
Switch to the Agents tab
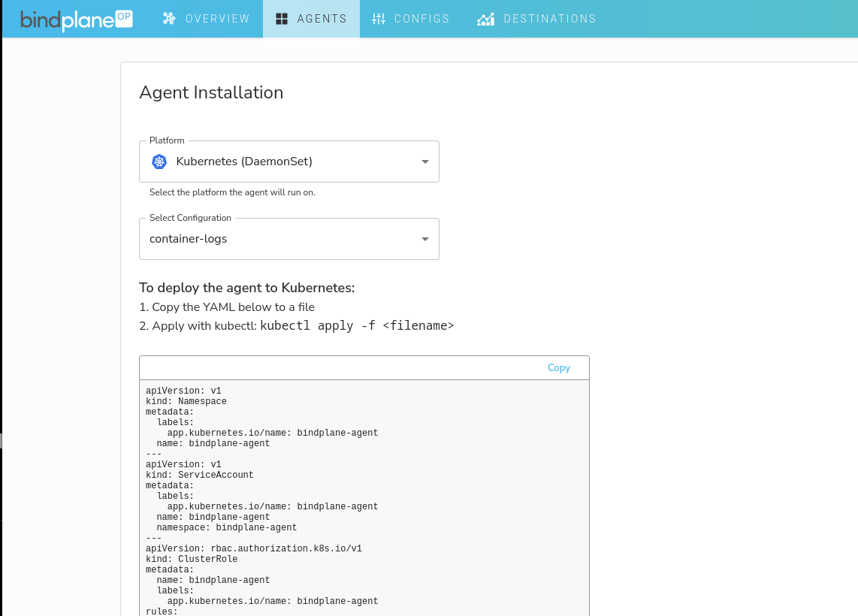point(311,19)
